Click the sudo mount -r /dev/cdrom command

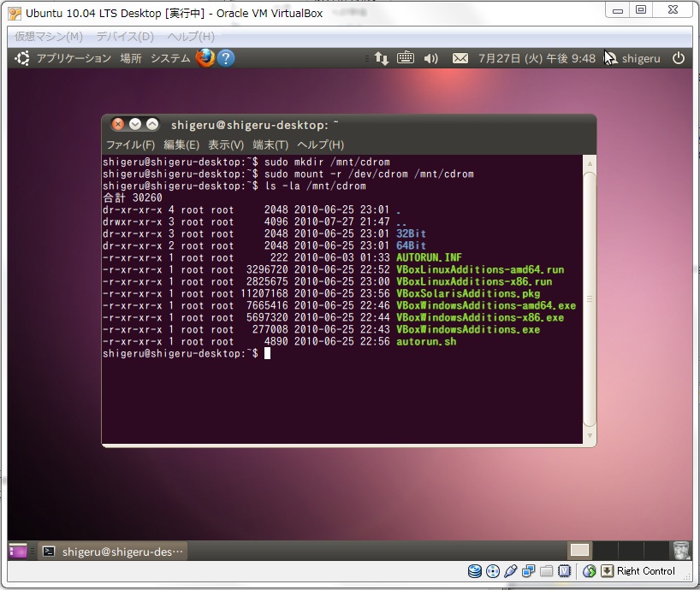pyautogui.click(x=369, y=174)
